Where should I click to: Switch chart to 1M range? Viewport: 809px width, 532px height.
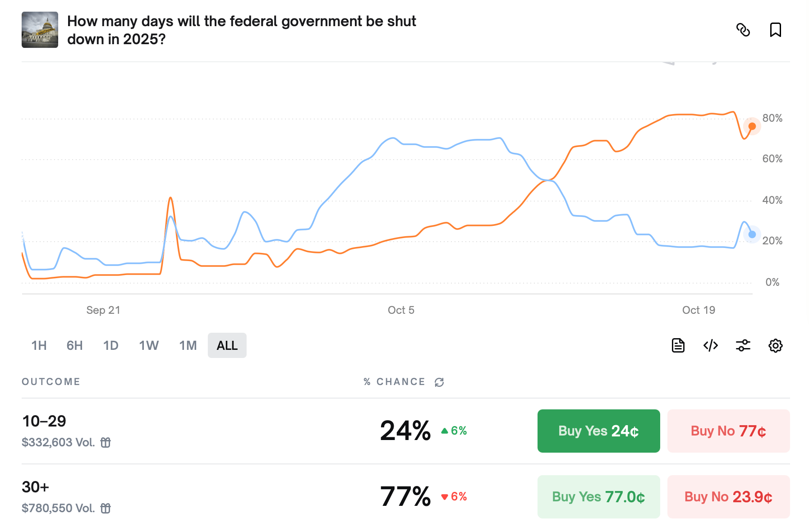[x=188, y=345]
